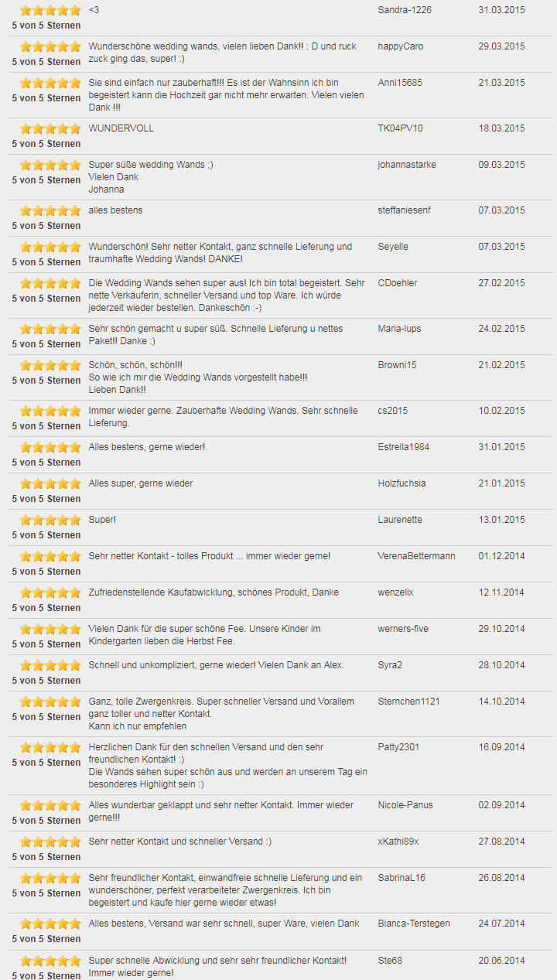Click star rating for the Herbst Fee review
557x980 pixels.
(50, 629)
